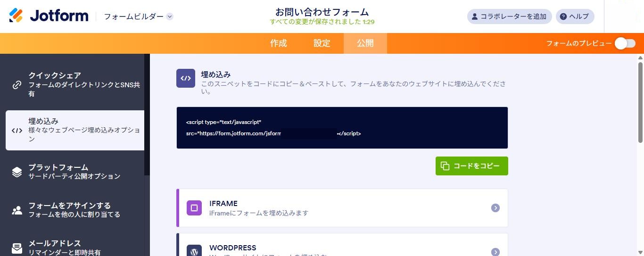Image resolution: width=644 pixels, height=256 pixels.
Task: Select 埋め込み in the sidebar
Action: tap(75, 130)
